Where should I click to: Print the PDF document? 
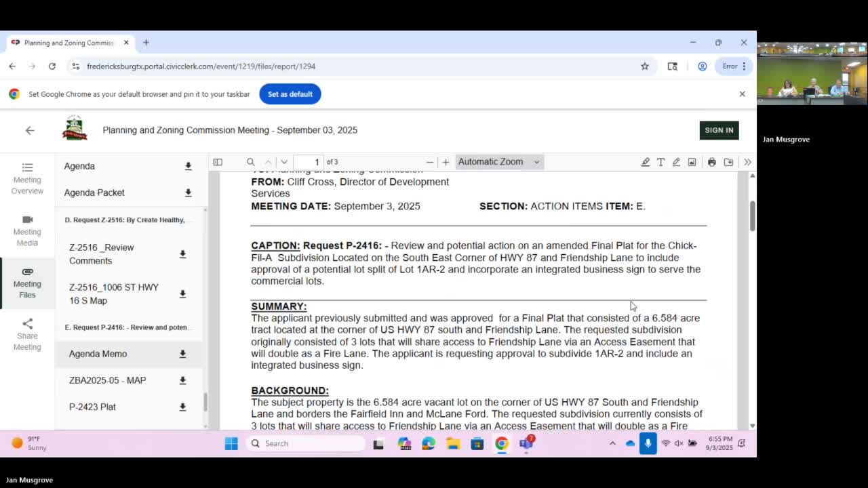pos(712,162)
